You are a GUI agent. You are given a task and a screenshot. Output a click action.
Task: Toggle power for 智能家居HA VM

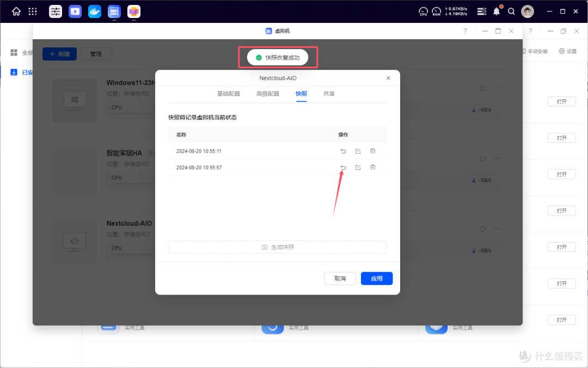483,158
